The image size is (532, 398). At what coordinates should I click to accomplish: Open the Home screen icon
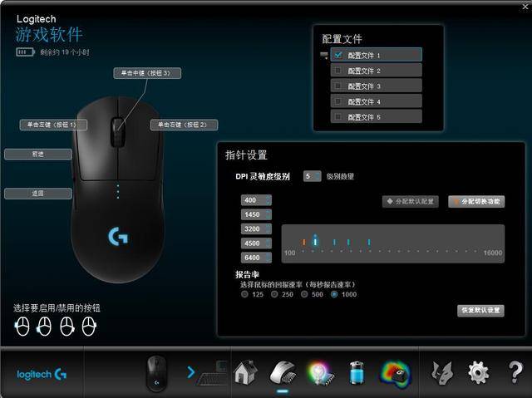pyautogui.click(x=246, y=372)
